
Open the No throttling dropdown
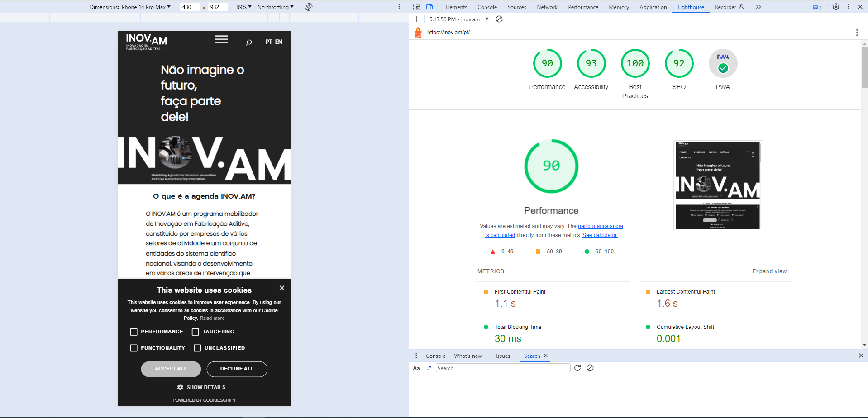[x=275, y=7]
